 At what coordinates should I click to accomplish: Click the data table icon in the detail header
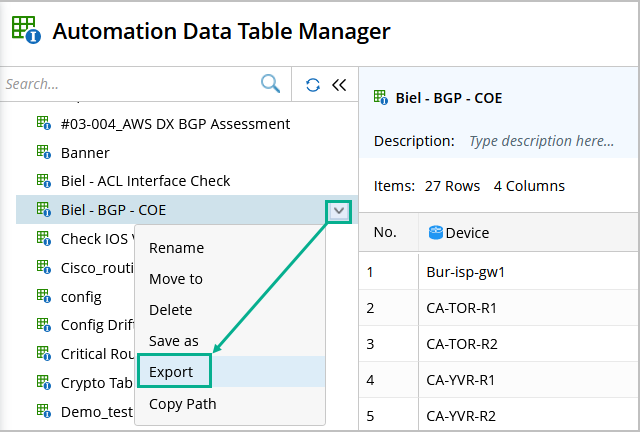click(x=381, y=98)
